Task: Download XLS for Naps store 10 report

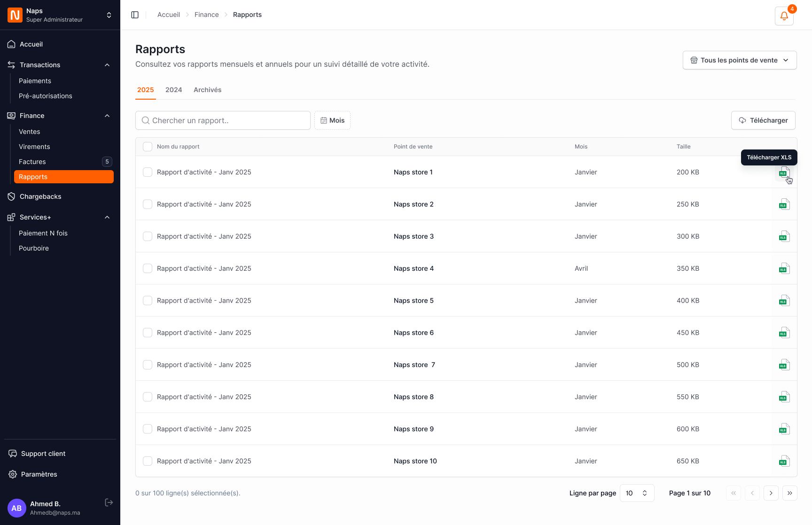Action: click(x=784, y=461)
